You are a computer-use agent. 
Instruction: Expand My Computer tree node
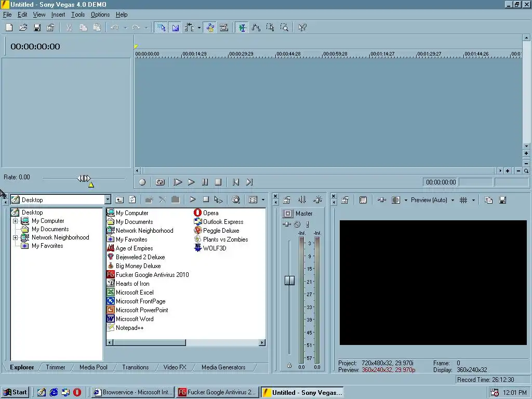point(15,221)
